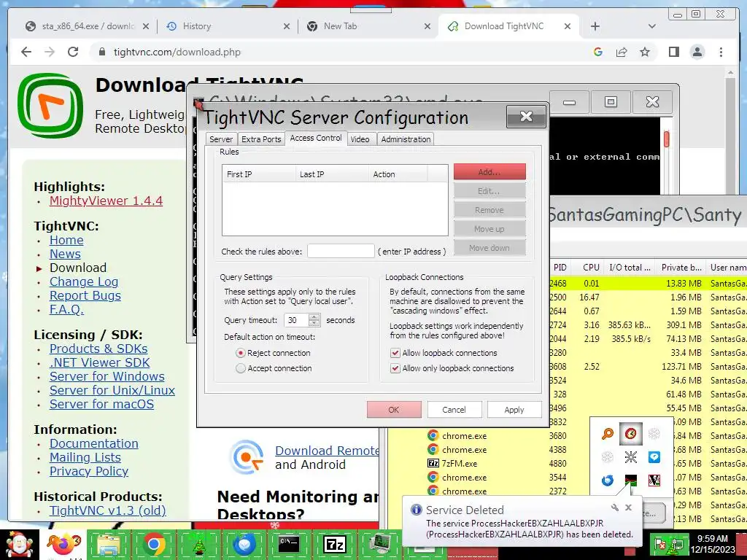Select the Access Control tab
The image size is (747, 560).
pyautogui.click(x=315, y=138)
